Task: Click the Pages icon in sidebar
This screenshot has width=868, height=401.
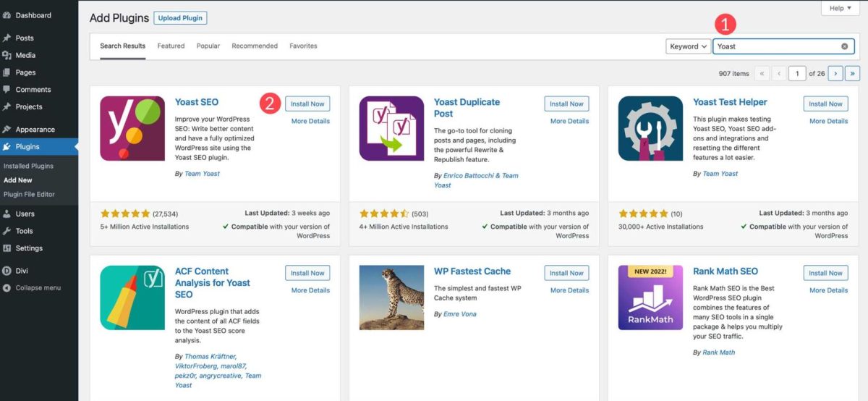Action: [7, 72]
